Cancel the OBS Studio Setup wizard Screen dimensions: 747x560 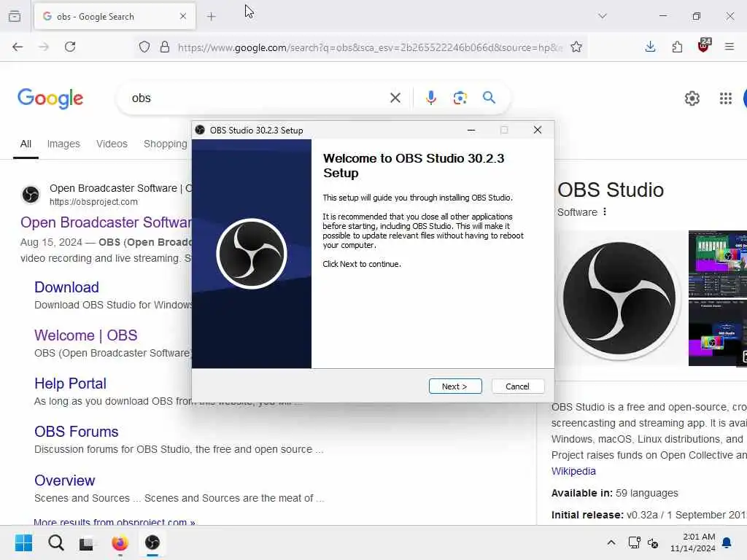[x=517, y=386]
